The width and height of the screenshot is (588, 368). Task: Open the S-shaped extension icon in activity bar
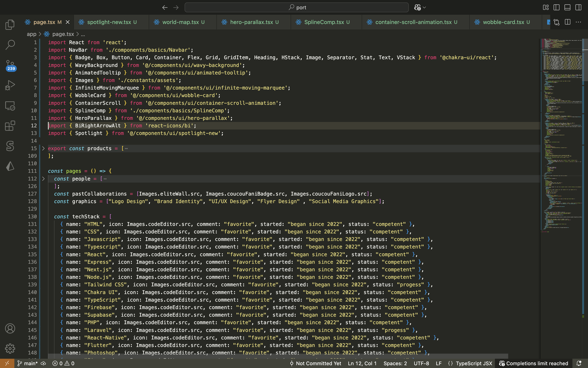pyautogui.click(x=10, y=146)
